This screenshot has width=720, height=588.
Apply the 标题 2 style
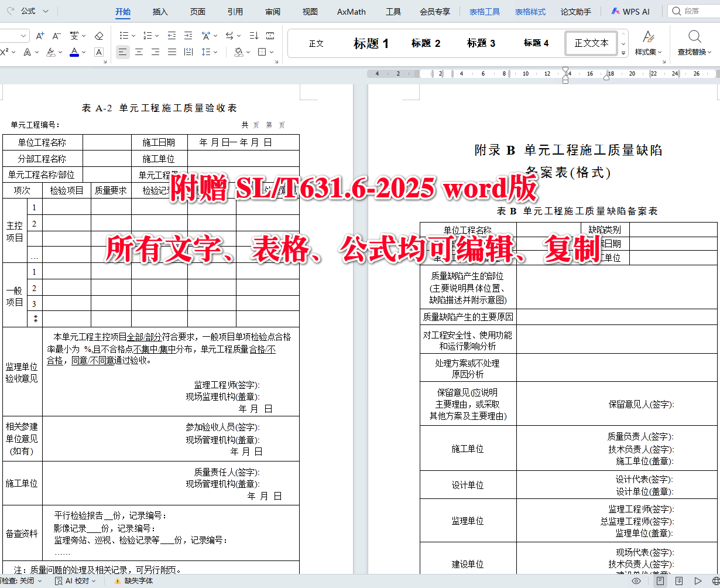[x=426, y=43]
